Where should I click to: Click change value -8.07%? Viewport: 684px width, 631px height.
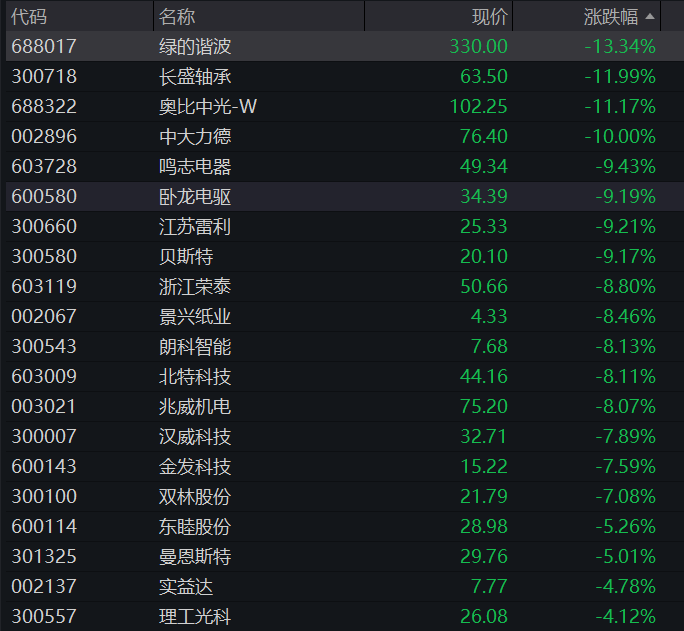pyautogui.click(x=626, y=407)
